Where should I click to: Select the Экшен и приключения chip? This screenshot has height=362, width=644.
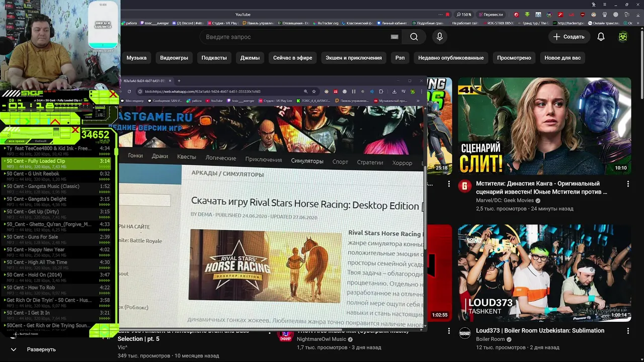[x=354, y=58]
